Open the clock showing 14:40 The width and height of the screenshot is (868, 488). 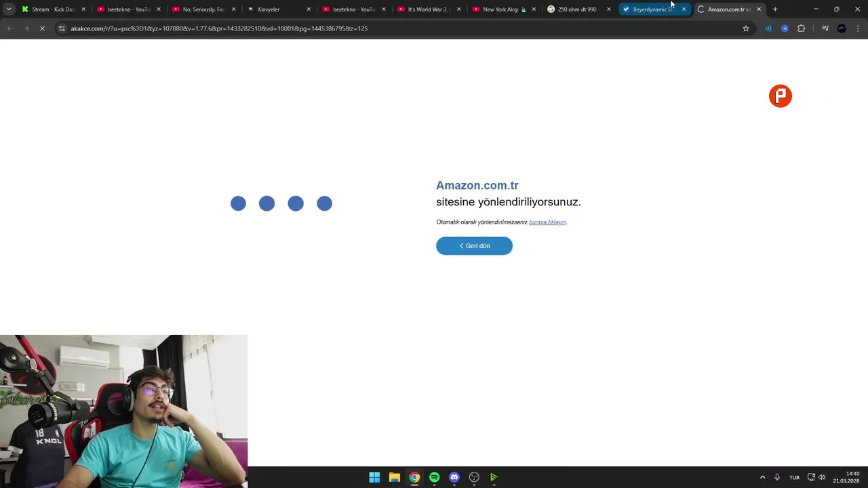pos(846,477)
